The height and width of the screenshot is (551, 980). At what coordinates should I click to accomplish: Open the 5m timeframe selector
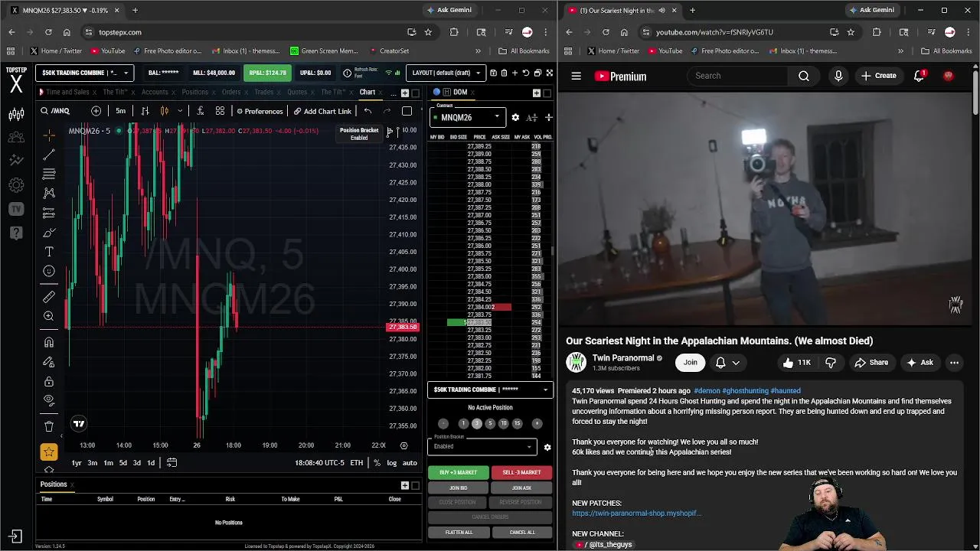[120, 111]
